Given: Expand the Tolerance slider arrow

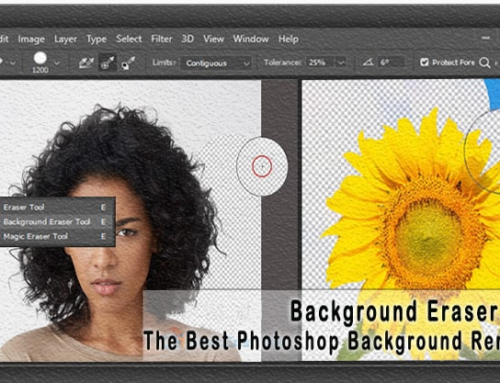Looking at the screenshot, I should click(341, 63).
